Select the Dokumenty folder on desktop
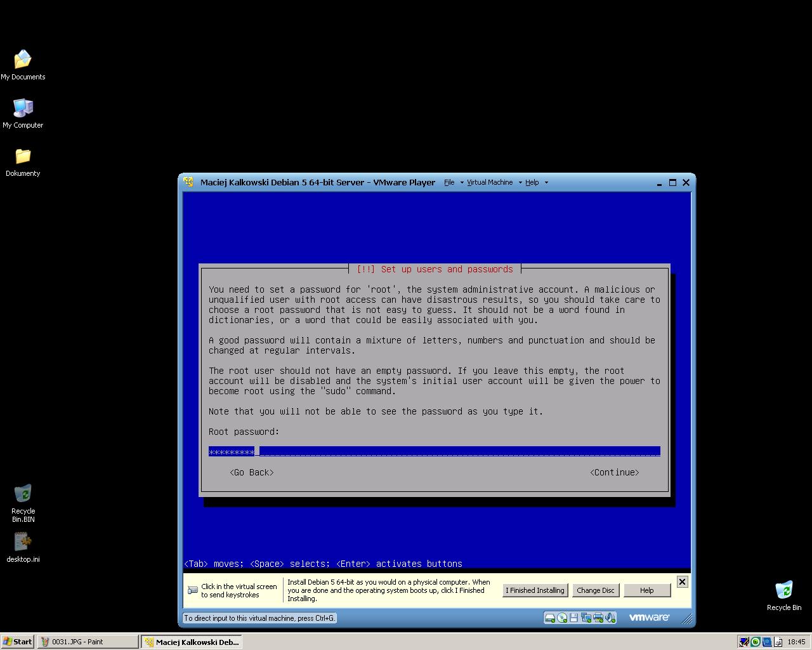The image size is (812, 650). click(23, 162)
